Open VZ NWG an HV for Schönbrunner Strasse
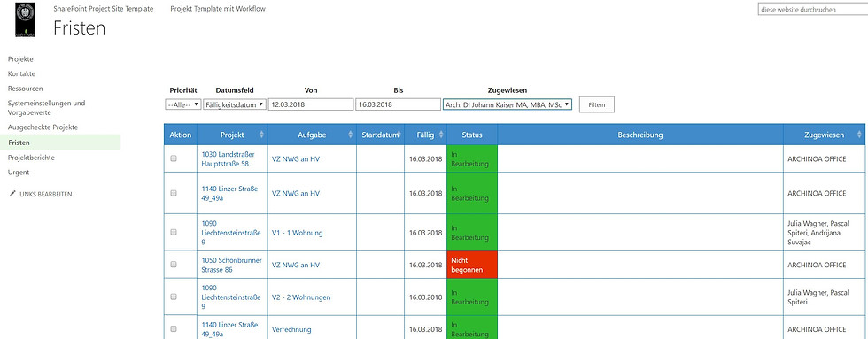 coord(296,266)
